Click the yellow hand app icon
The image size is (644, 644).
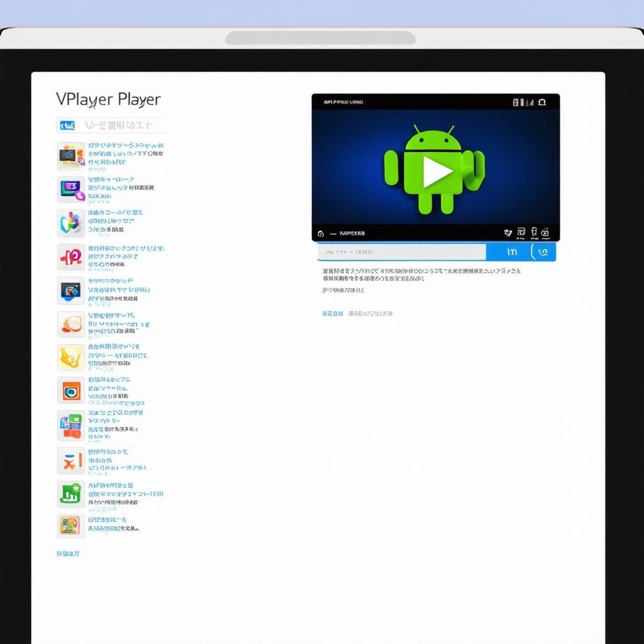pyautogui.click(x=70, y=357)
